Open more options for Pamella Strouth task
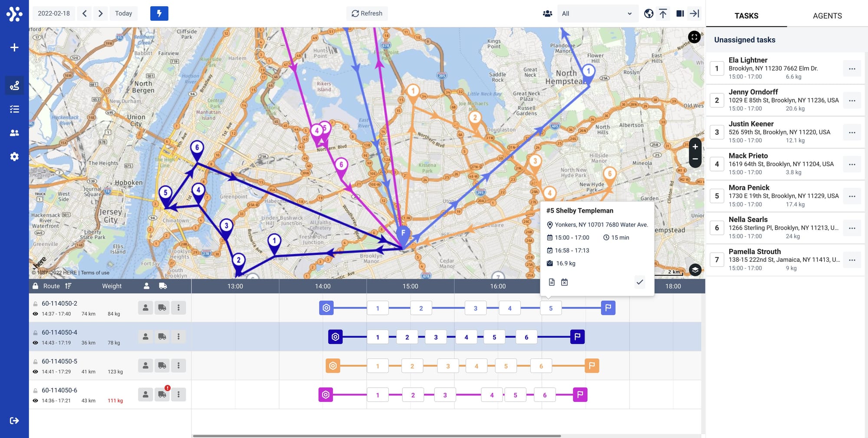Image resolution: width=868 pixels, height=438 pixels. pos(852,260)
